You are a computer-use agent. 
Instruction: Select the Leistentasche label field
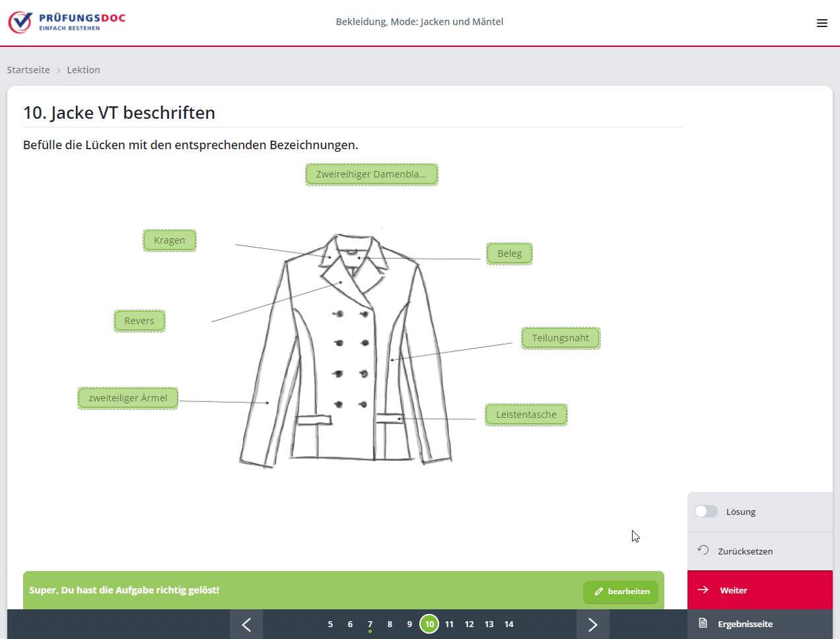tap(526, 415)
